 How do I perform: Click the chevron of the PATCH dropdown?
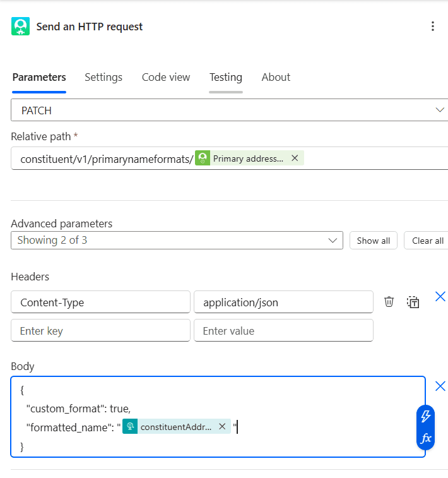[439, 110]
